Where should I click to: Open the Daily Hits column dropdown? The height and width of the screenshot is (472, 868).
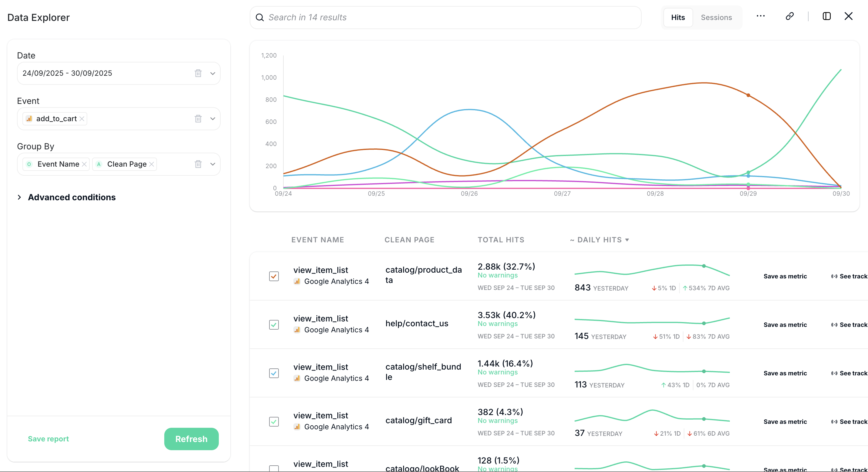click(x=627, y=240)
